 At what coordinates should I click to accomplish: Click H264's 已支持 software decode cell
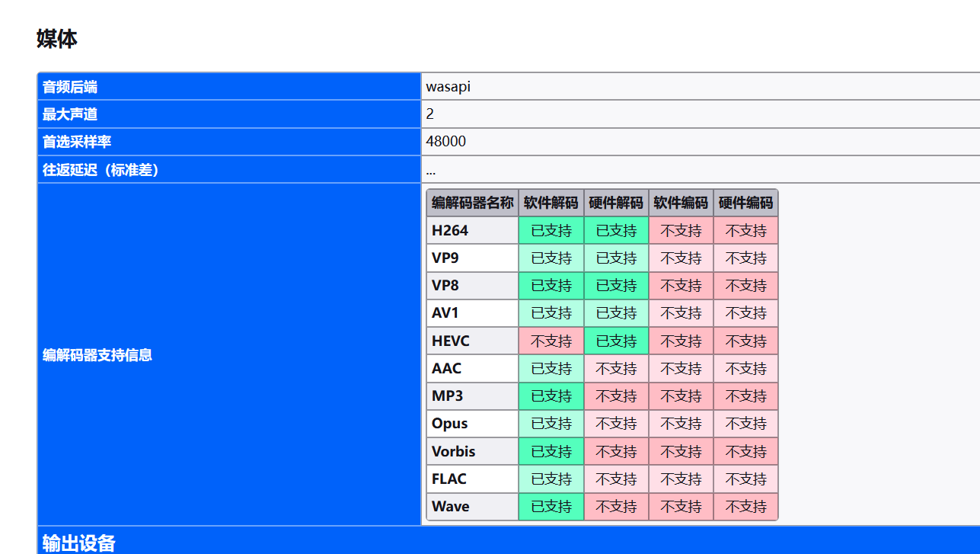tap(551, 230)
